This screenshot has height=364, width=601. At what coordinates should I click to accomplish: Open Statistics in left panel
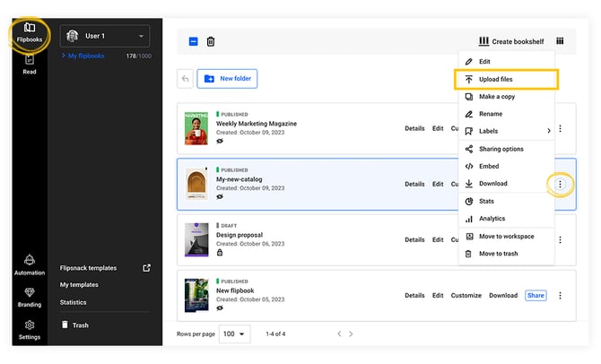click(73, 302)
